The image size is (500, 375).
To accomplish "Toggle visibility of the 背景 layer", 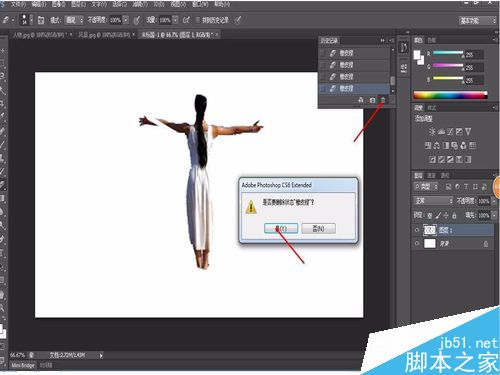I will 417,244.
